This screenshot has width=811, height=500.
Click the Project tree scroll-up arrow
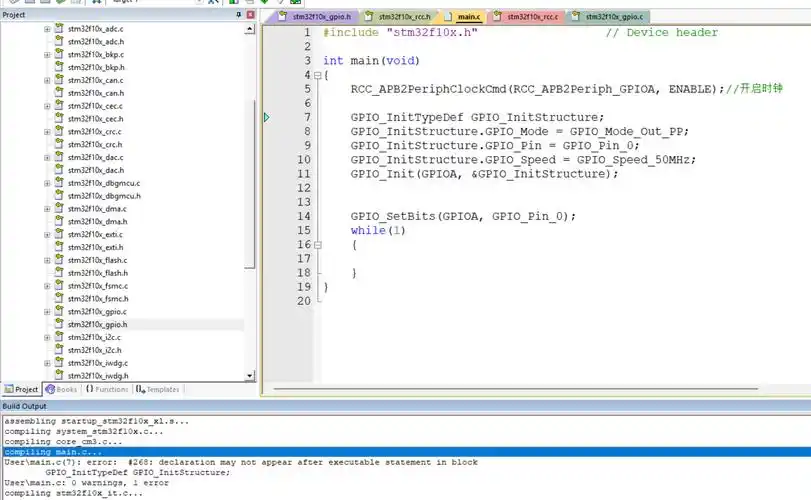pos(250,29)
